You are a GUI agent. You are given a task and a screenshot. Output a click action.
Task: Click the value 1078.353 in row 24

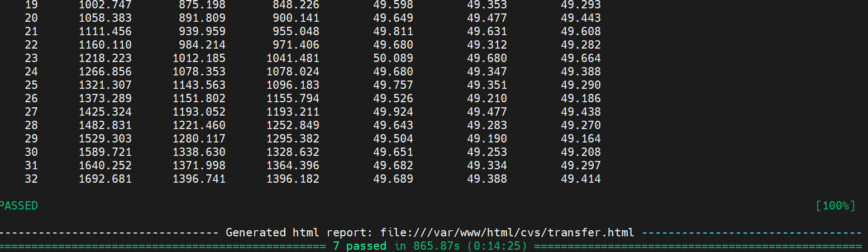coord(199,72)
